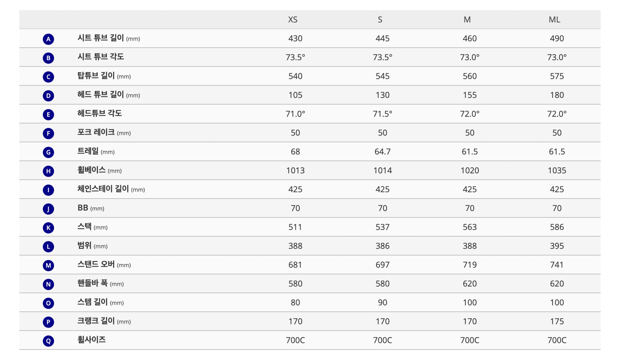
Task: Select the D marker for head tube length
Action: [48, 95]
